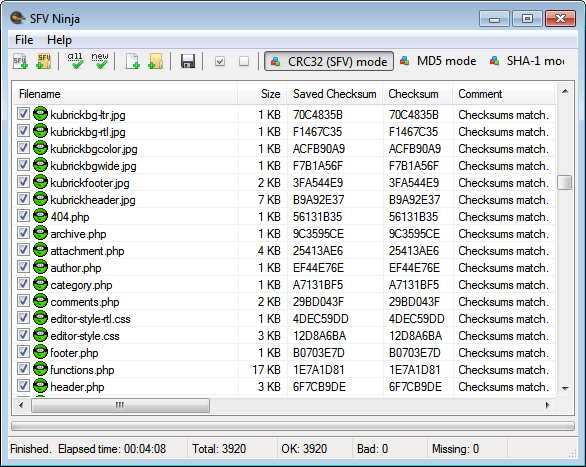Screen dimensions: 586x467
Task: Add file toolbar icon
Action: 132,61
